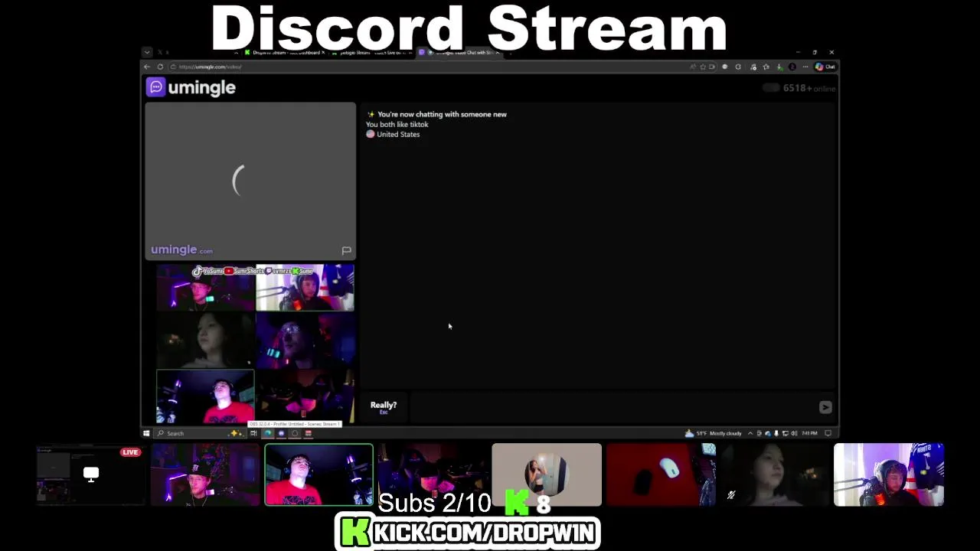Click the Windows taskbar Search box
Screen dimensions: 980x551
tap(199, 433)
